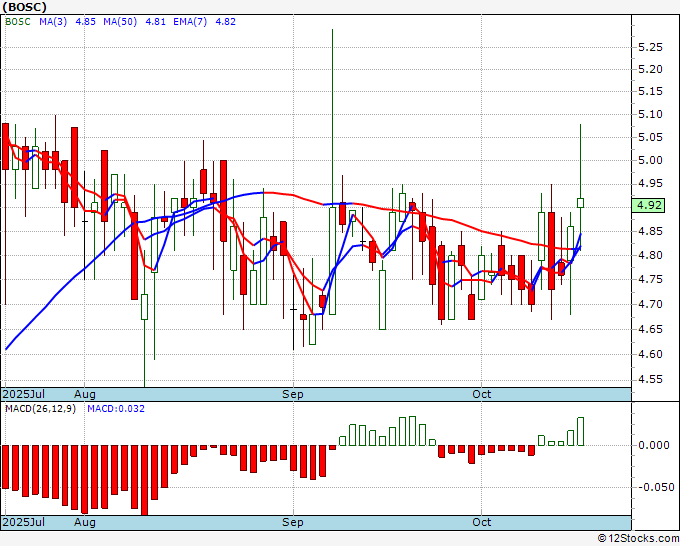Click the 4.75 price axis label
680x546 pixels.
[x=651, y=279]
